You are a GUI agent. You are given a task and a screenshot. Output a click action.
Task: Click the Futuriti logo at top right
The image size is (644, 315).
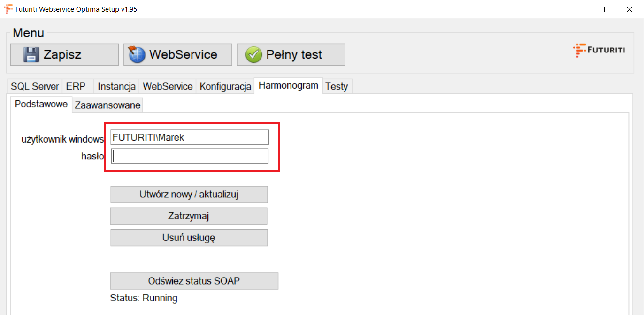tap(599, 50)
